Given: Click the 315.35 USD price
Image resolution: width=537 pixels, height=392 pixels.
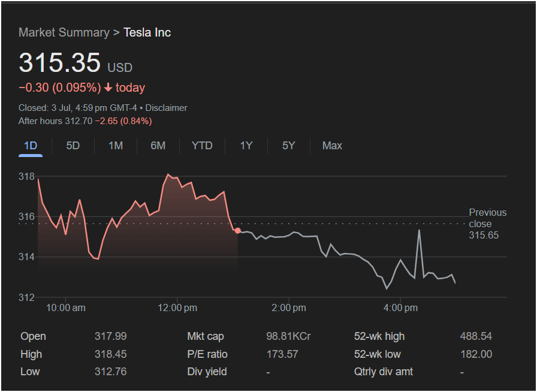Looking at the screenshot, I should tap(76, 63).
